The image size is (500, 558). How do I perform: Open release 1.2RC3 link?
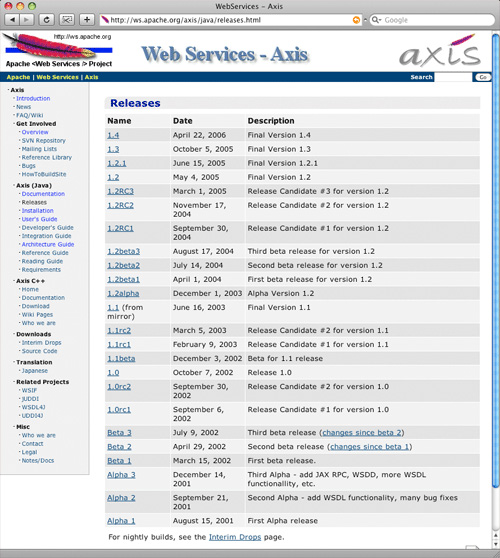[x=120, y=191]
